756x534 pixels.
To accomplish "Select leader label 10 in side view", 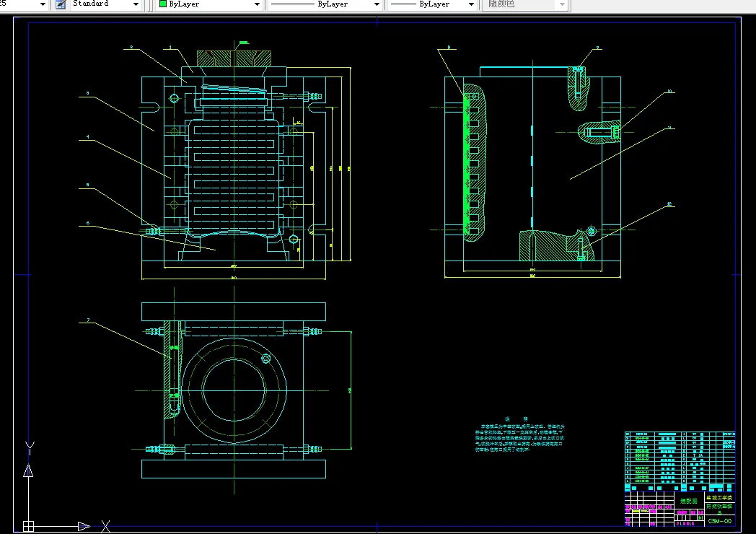I will pyautogui.click(x=669, y=91).
